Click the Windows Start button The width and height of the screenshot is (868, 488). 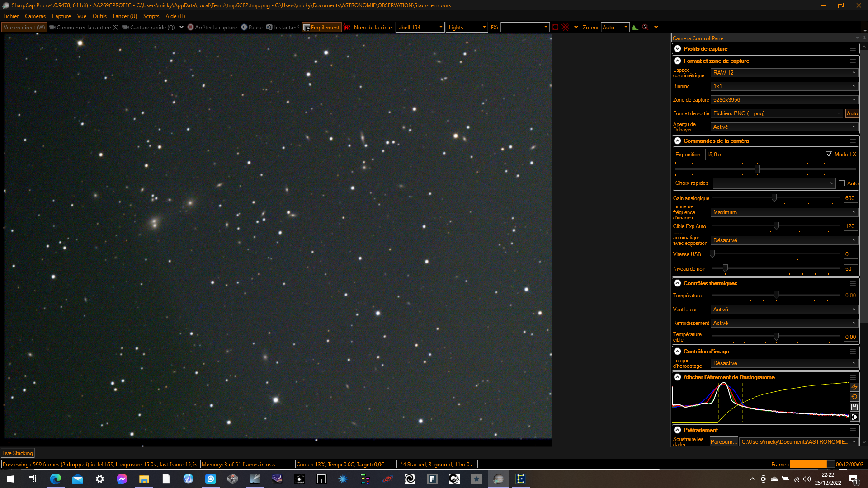pos(11,479)
